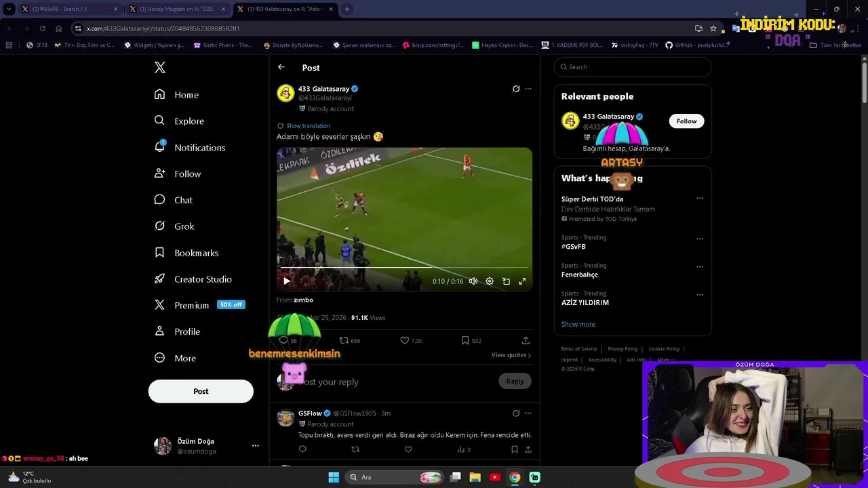This screenshot has width=868, height=488.
Task: Mute the video sound
Action: click(473, 281)
